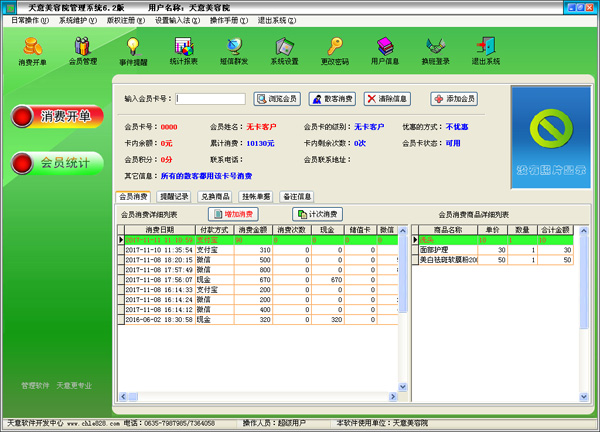The image size is (600, 432).
Task: Open the 消费开单 toolbar icon
Action: [32, 50]
